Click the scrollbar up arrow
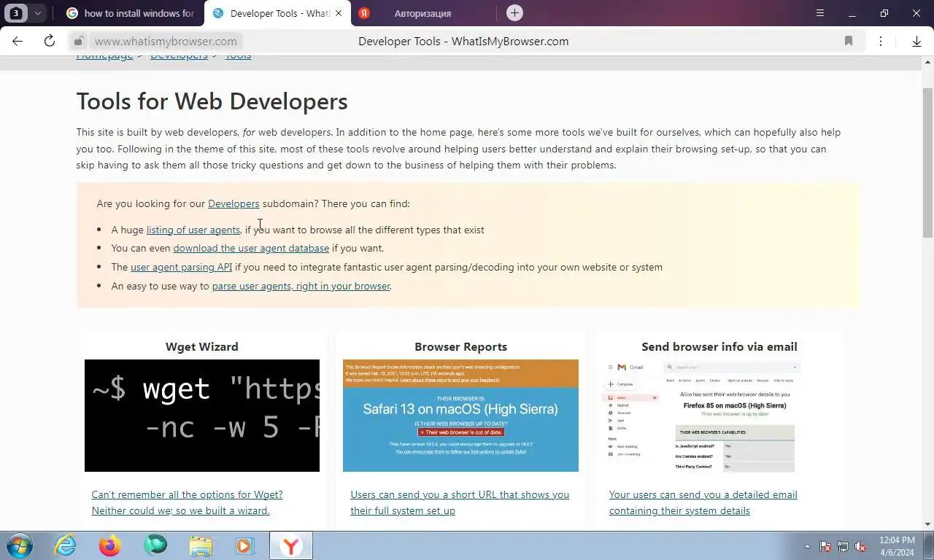Screen dimensions: 934x560 pyautogui.click(x=927, y=63)
